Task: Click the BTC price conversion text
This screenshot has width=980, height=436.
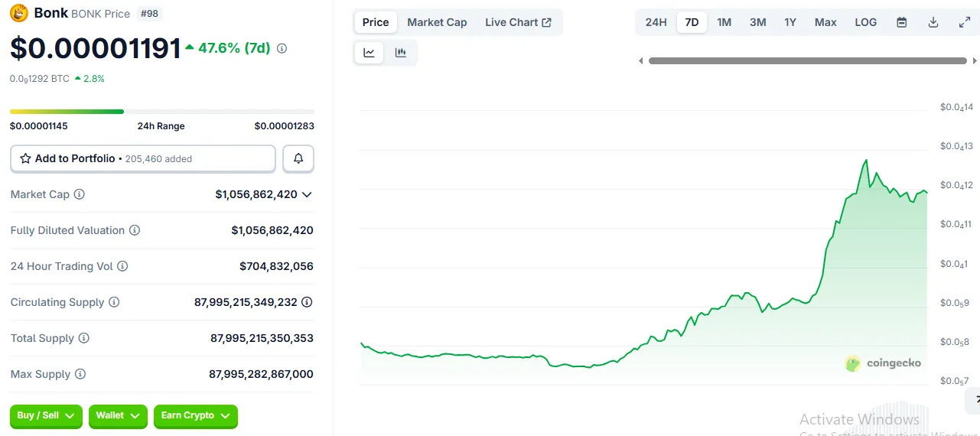Action: (x=40, y=78)
